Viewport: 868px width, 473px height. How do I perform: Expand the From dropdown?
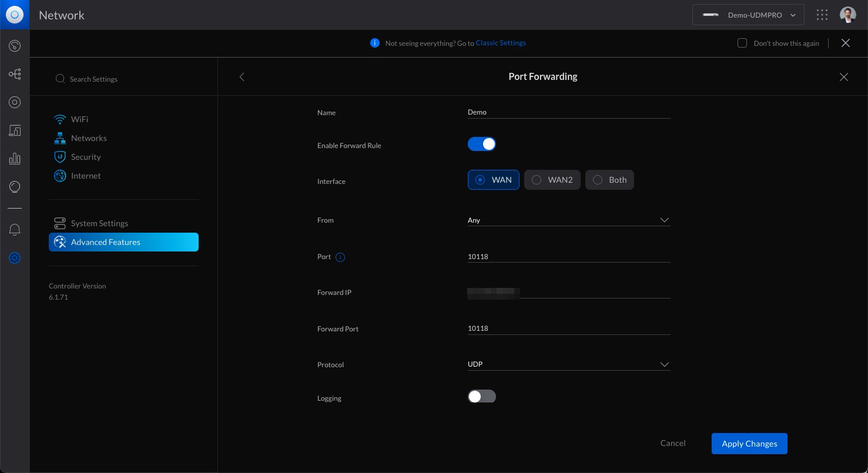pyautogui.click(x=569, y=220)
